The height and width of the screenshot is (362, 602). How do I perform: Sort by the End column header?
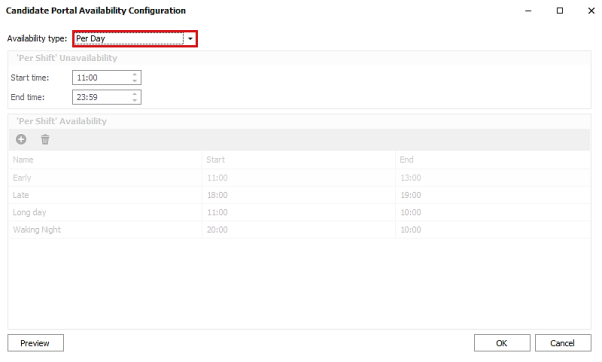[x=493, y=160]
